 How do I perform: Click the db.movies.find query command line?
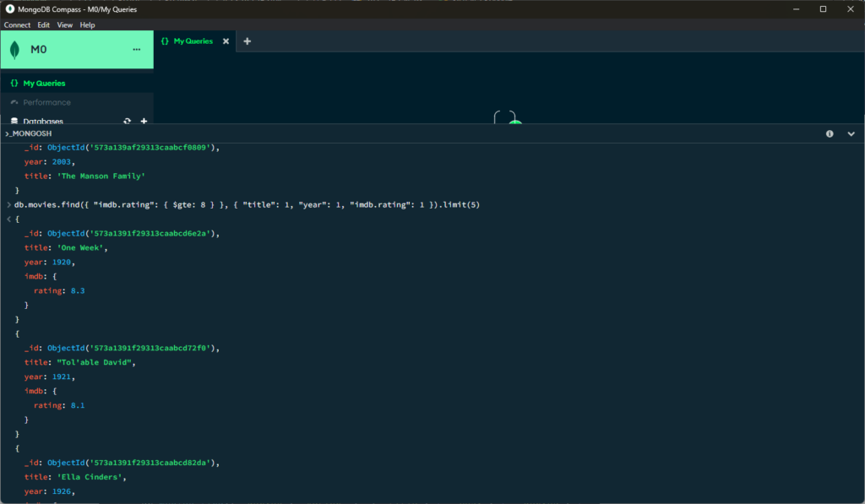[248, 205]
